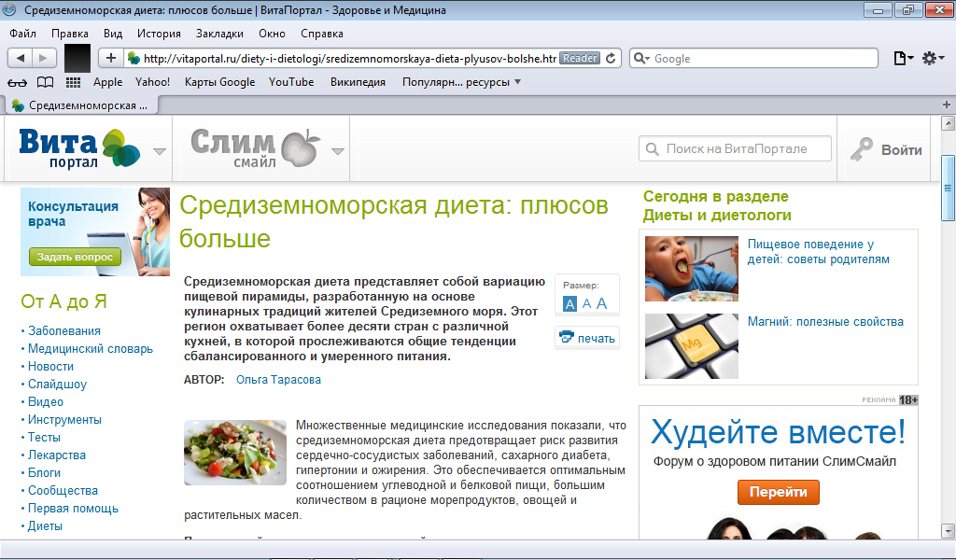The width and height of the screenshot is (956, 560).
Task: Open Медицинский словарь link
Action: (91, 348)
